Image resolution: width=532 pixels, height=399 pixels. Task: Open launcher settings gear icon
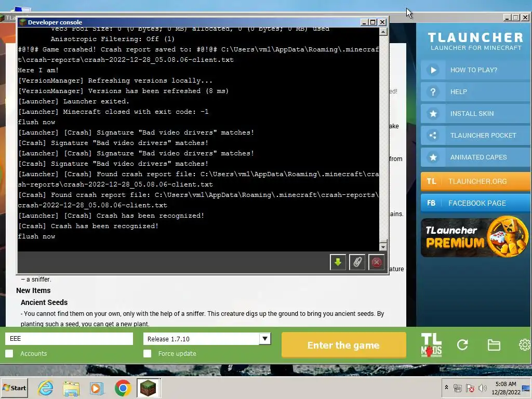click(525, 345)
